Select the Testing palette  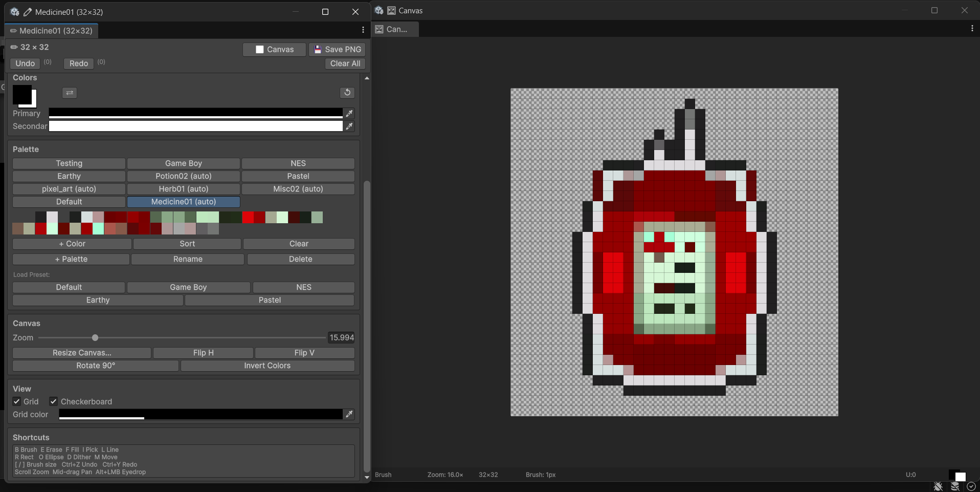tap(69, 163)
